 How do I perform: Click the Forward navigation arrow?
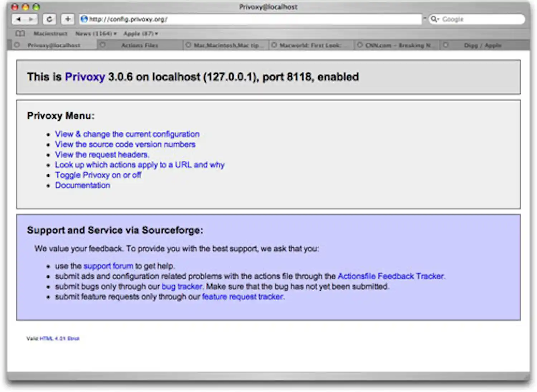(31, 19)
